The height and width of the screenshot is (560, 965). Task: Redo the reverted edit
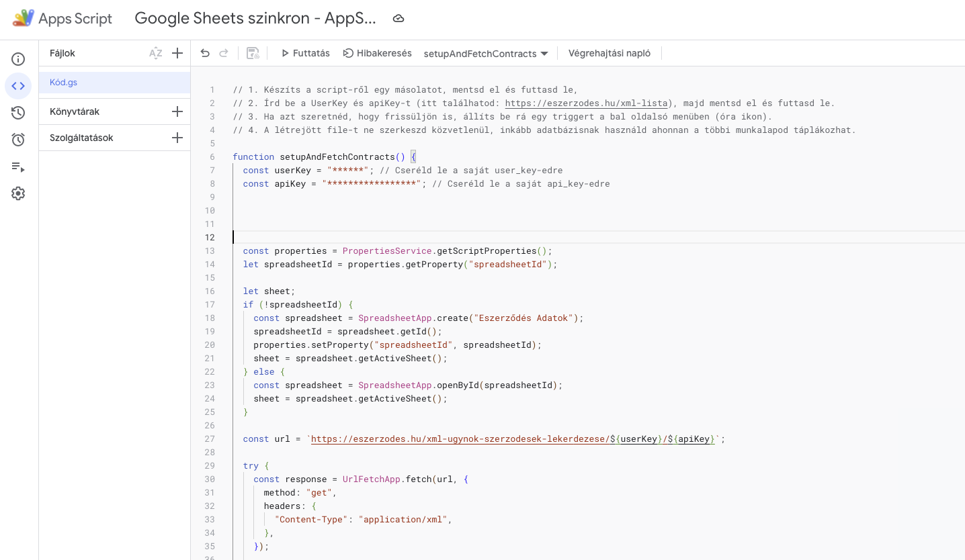click(x=223, y=52)
